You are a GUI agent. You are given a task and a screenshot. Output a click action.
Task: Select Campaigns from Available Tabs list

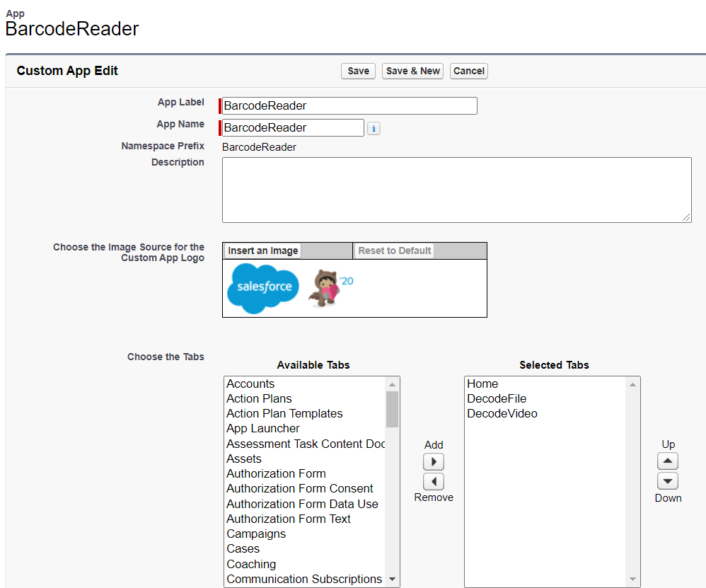256,534
